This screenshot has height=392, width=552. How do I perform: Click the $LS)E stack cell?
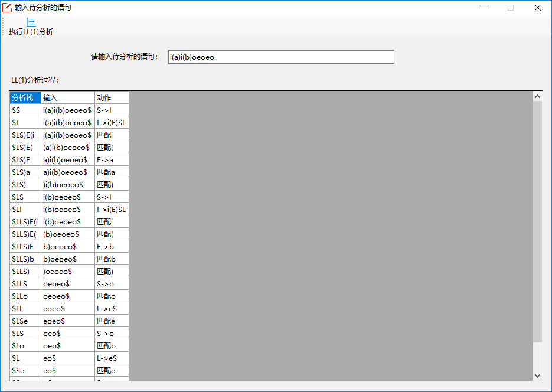pyautogui.click(x=25, y=160)
